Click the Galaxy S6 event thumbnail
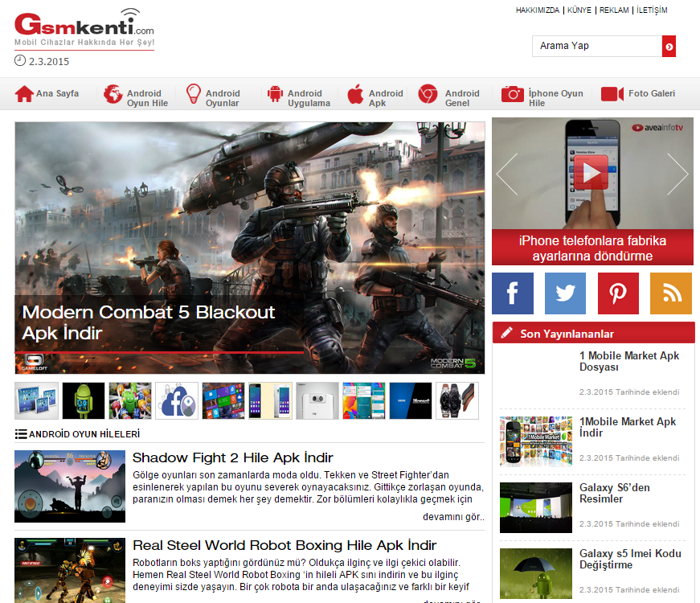 coord(536,507)
